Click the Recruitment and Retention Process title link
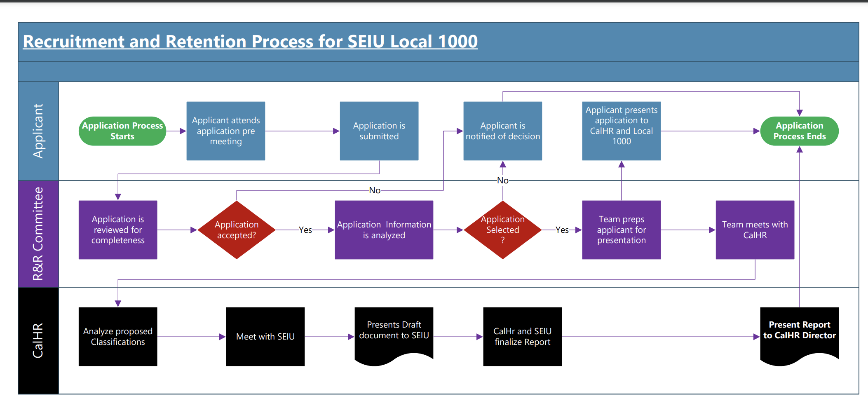This screenshot has height=403, width=868. [250, 41]
